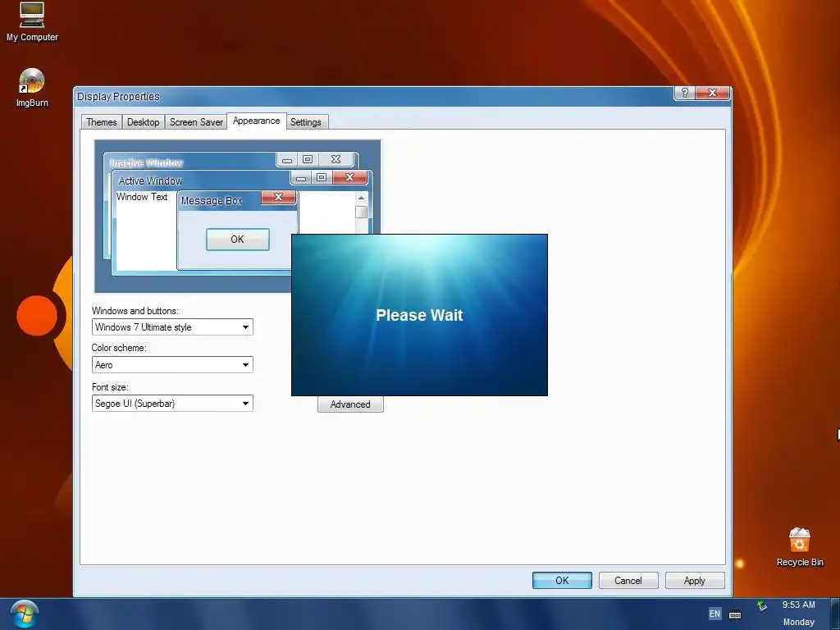Click the Window Text preview label
Image resolution: width=840 pixels, height=630 pixels.
pyautogui.click(x=142, y=197)
